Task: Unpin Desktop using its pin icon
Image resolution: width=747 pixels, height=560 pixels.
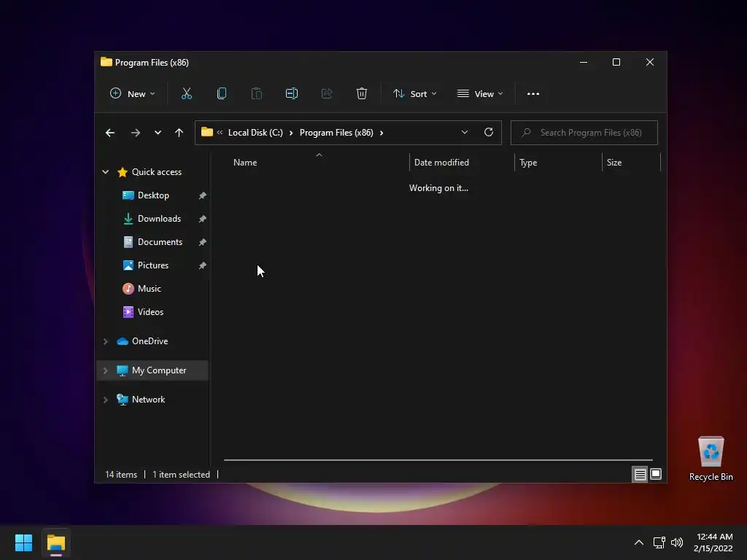Action: pyautogui.click(x=203, y=195)
